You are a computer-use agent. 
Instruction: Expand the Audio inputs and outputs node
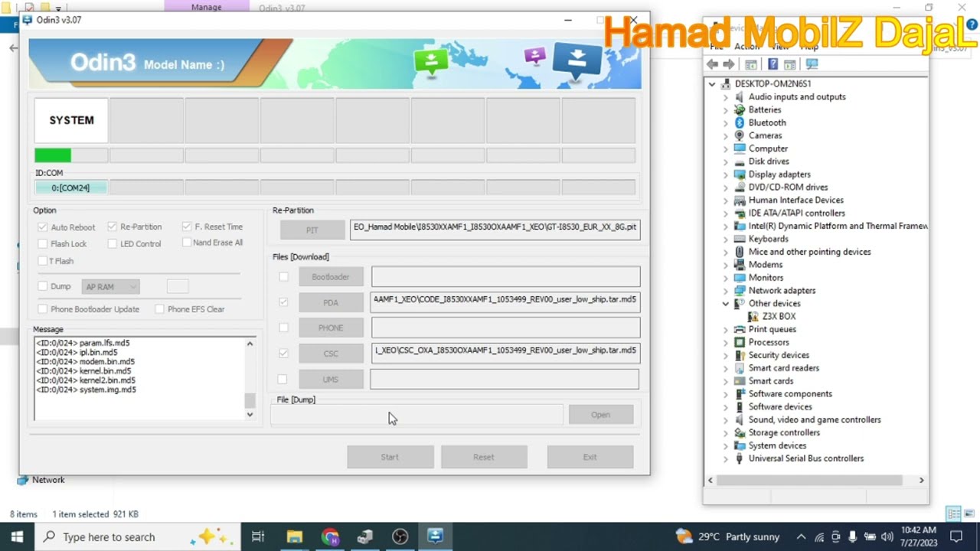coord(726,97)
